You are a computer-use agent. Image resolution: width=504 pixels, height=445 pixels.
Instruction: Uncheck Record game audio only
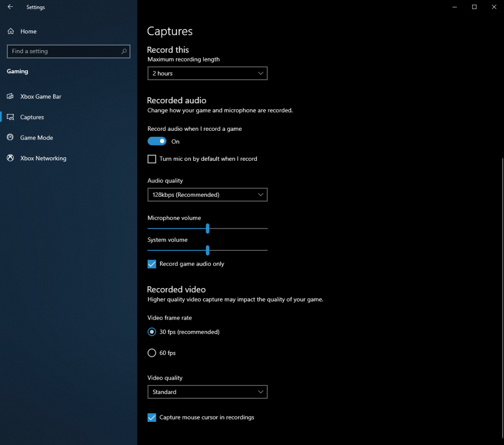pyautogui.click(x=152, y=264)
